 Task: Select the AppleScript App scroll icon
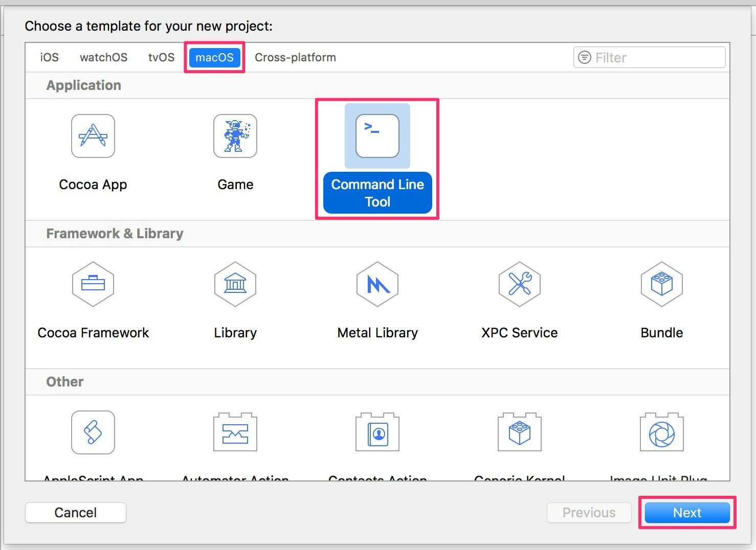pos(93,432)
